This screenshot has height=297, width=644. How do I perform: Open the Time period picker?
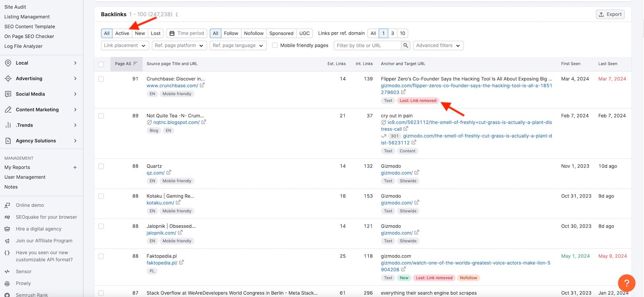click(x=187, y=33)
